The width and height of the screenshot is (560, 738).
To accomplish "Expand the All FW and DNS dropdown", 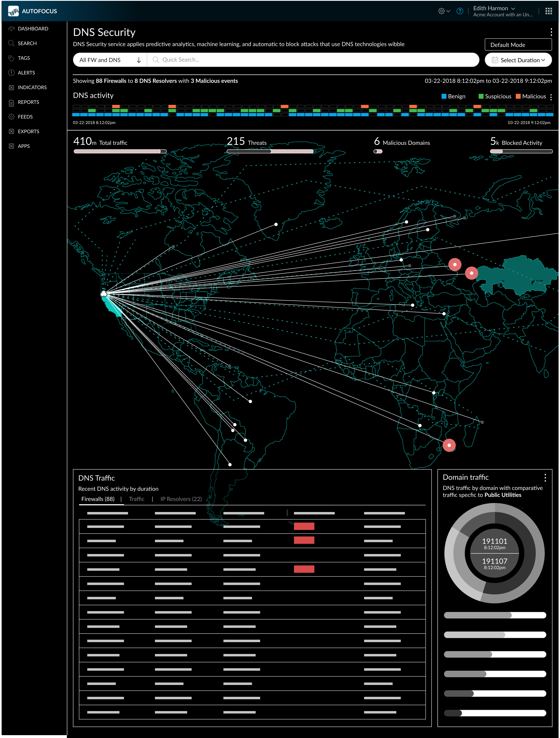I will click(110, 60).
